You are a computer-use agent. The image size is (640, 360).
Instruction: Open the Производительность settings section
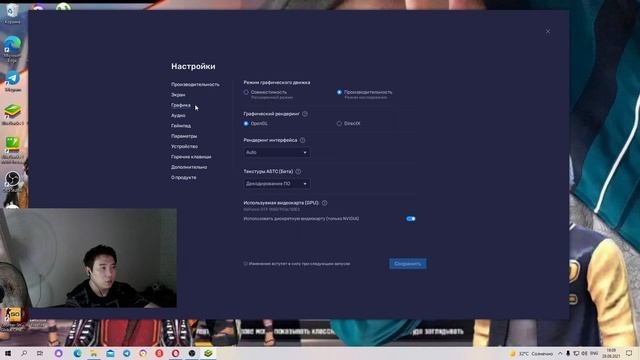(x=195, y=84)
